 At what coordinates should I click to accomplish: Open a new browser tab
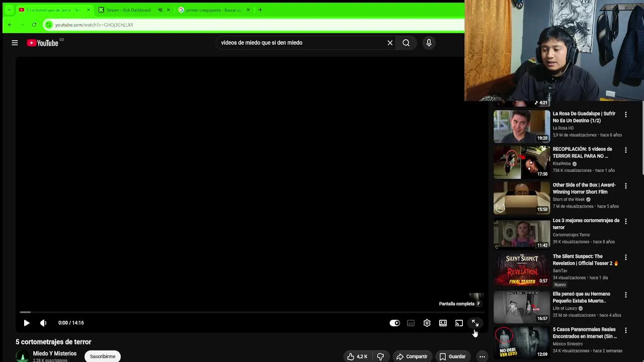[x=260, y=10]
